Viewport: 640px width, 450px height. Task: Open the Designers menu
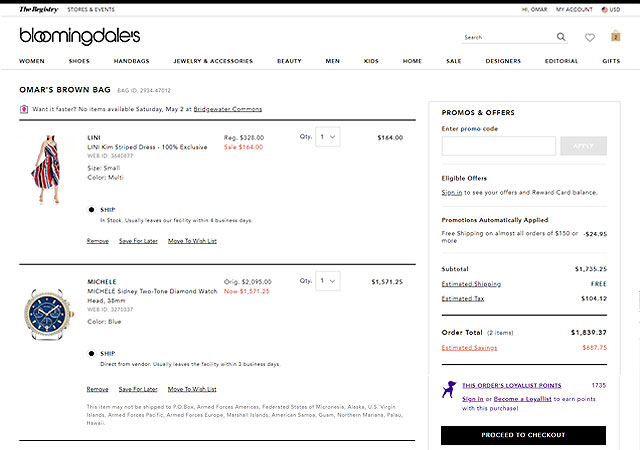(503, 61)
